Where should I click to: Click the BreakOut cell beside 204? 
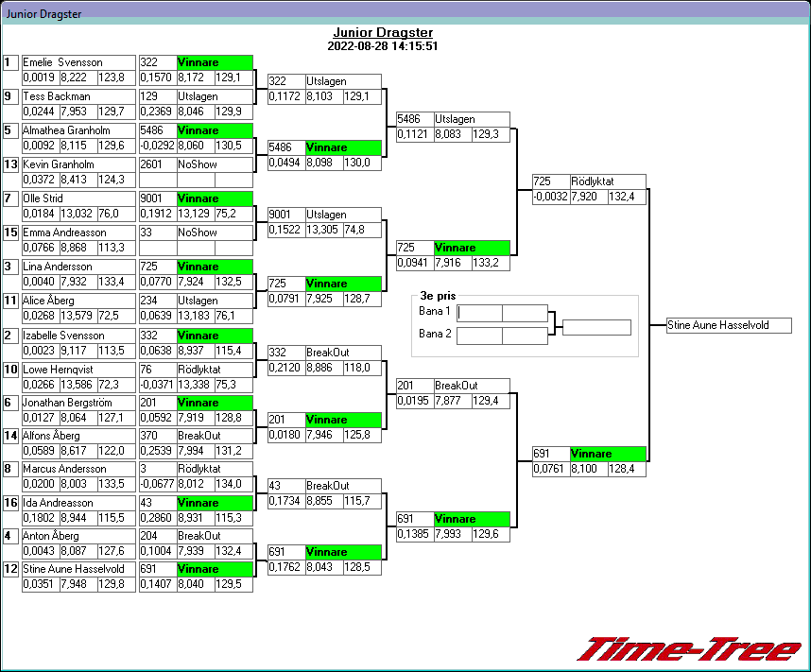tap(215, 535)
